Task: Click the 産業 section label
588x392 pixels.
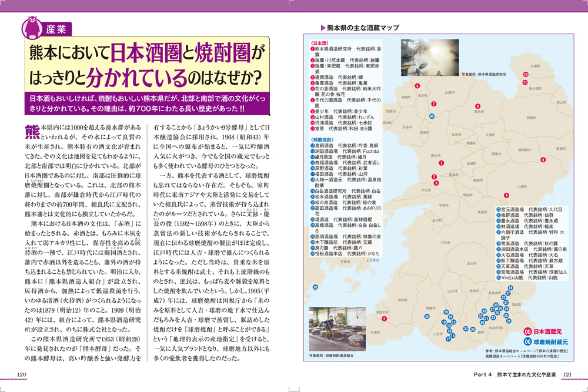Action: click(x=56, y=29)
